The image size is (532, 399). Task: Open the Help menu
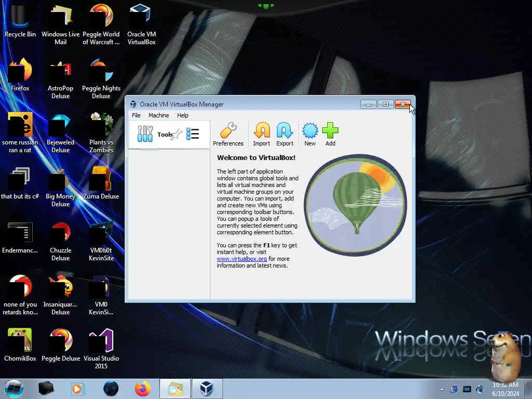pos(182,115)
